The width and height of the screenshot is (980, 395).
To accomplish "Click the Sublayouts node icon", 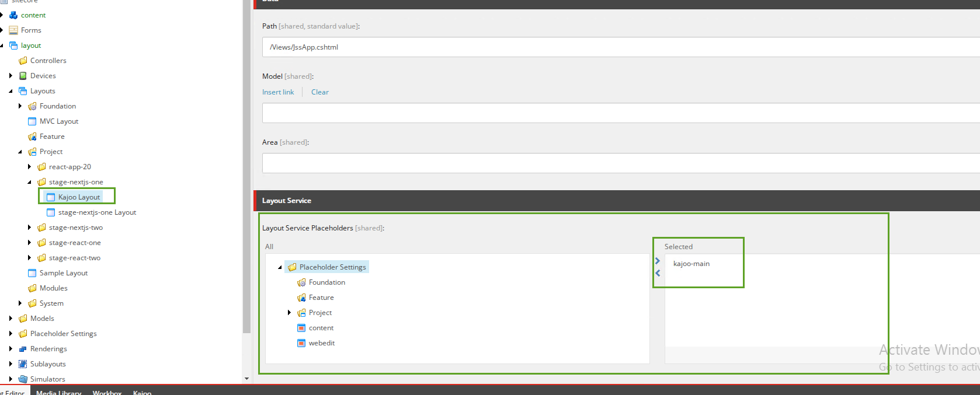I will coord(23,364).
